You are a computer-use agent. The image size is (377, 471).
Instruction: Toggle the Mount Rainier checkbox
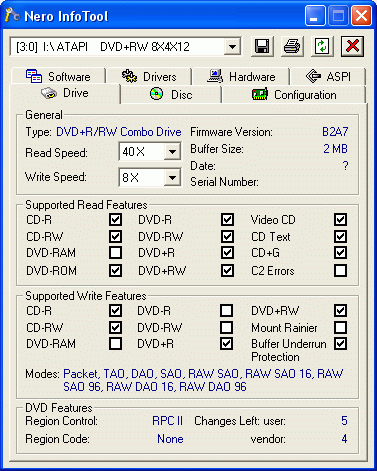(340, 327)
